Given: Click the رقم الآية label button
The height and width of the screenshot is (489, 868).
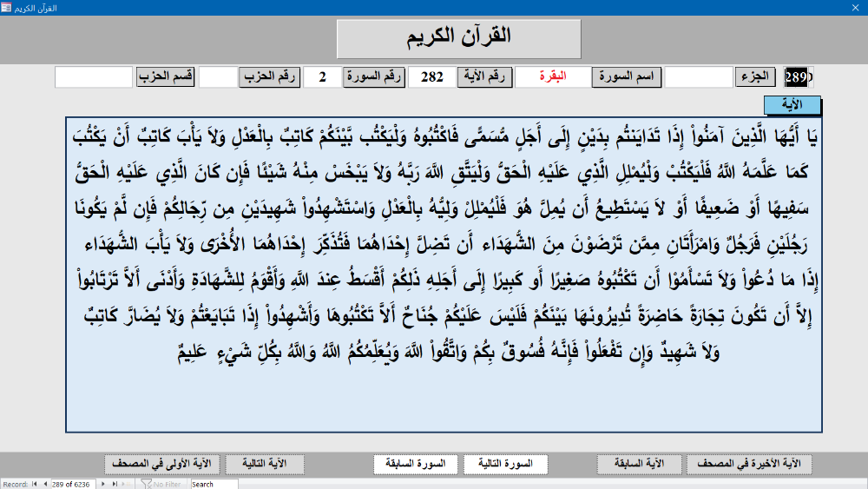Looking at the screenshot, I should pyautogui.click(x=484, y=77).
